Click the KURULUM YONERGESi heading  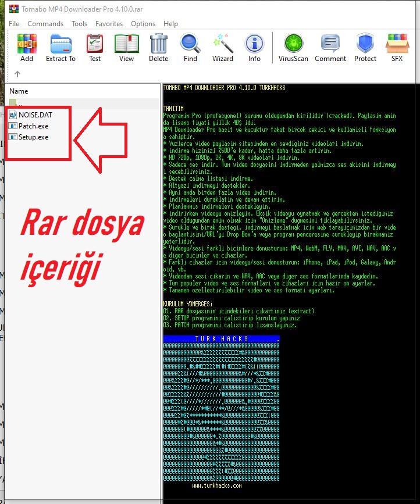click(x=188, y=304)
